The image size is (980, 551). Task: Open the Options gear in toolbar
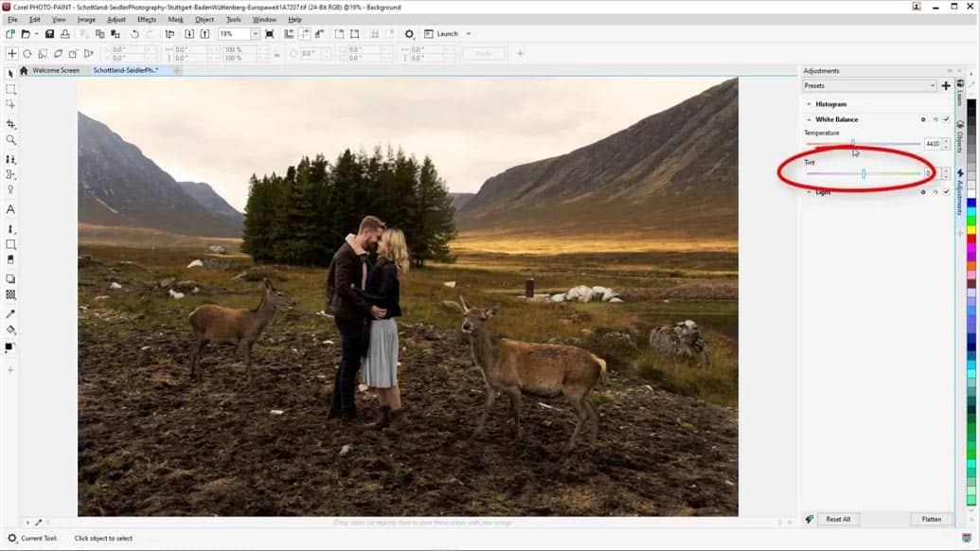pyautogui.click(x=409, y=34)
